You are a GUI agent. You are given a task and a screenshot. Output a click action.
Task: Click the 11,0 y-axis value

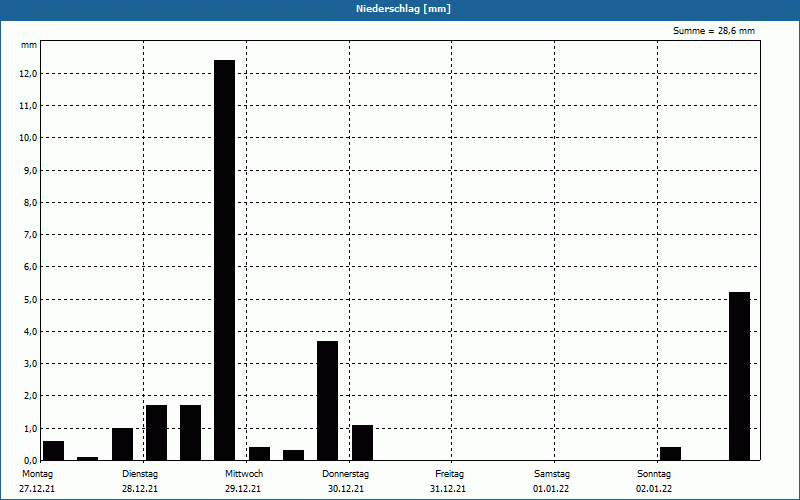[29, 106]
